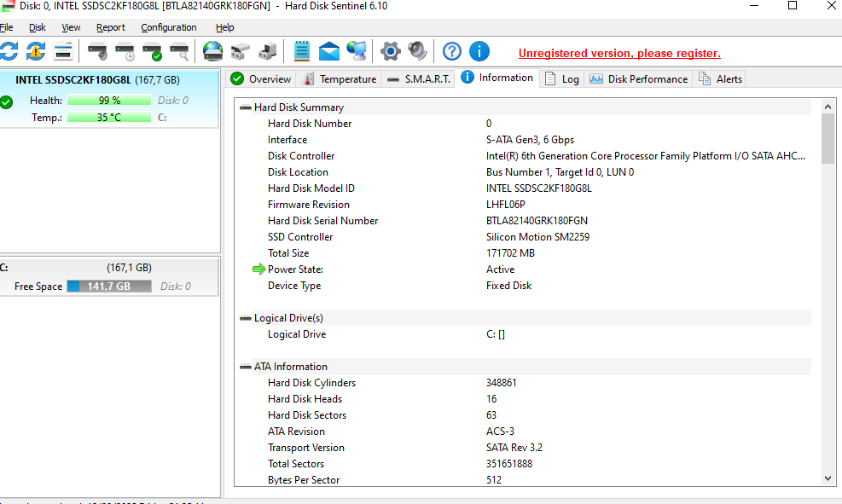Collapse the Hard Disk Summary section
This screenshot has height=504, width=842.
point(246,107)
